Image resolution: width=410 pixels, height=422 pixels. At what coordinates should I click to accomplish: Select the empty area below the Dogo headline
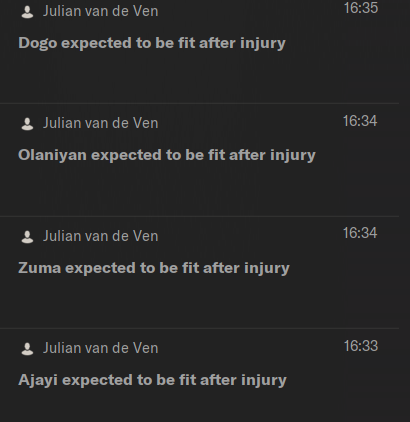click(x=199, y=78)
